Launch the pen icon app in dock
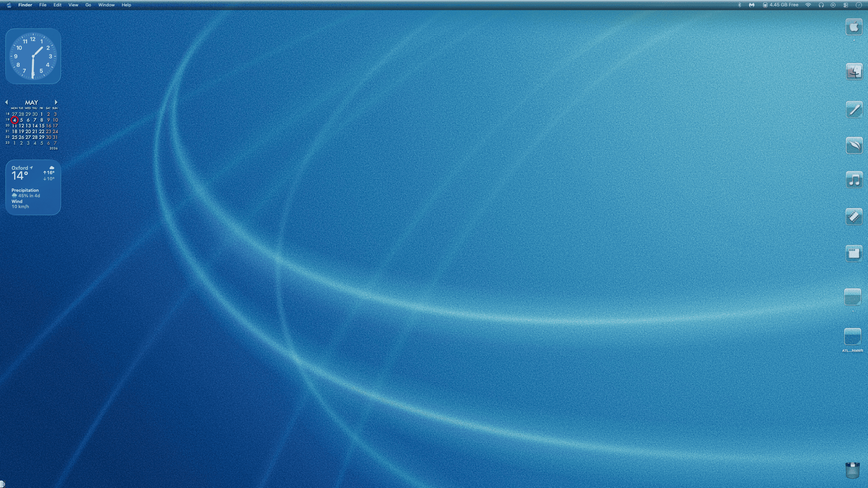This screenshot has height=488, width=868. point(854,109)
